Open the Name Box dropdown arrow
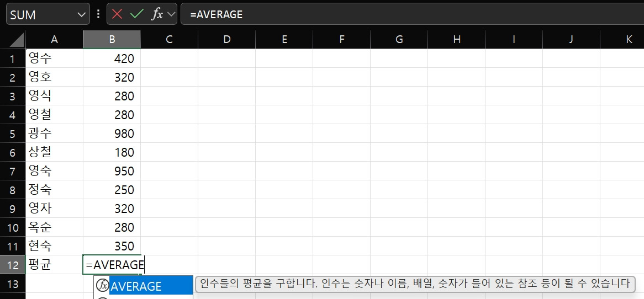Image resolution: width=644 pixels, height=299 pixels. pyautogui.click(x=81, y=15)
